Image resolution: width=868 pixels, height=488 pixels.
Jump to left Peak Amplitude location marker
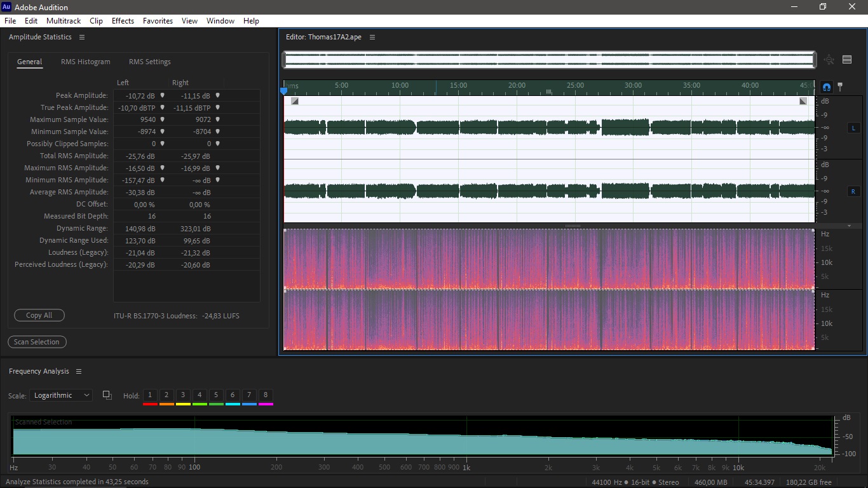[162, 95]
